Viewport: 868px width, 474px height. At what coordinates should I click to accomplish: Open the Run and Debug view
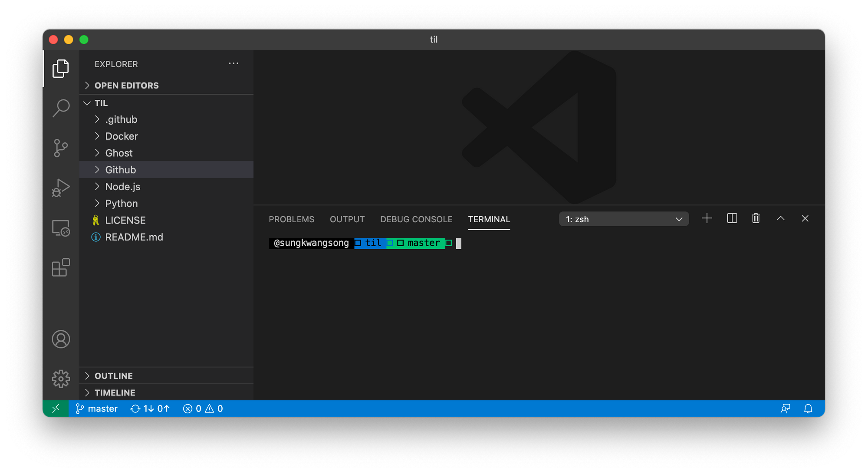coord(61,188)
